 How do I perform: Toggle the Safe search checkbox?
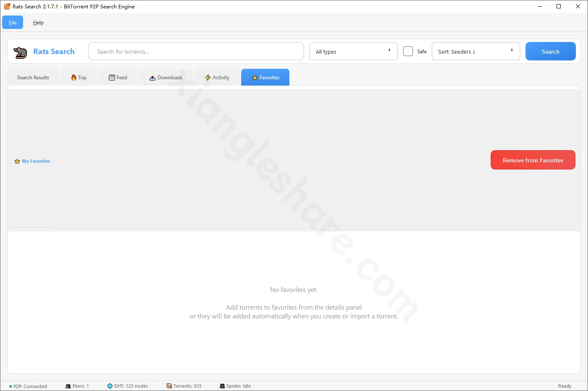pos(408,51)
